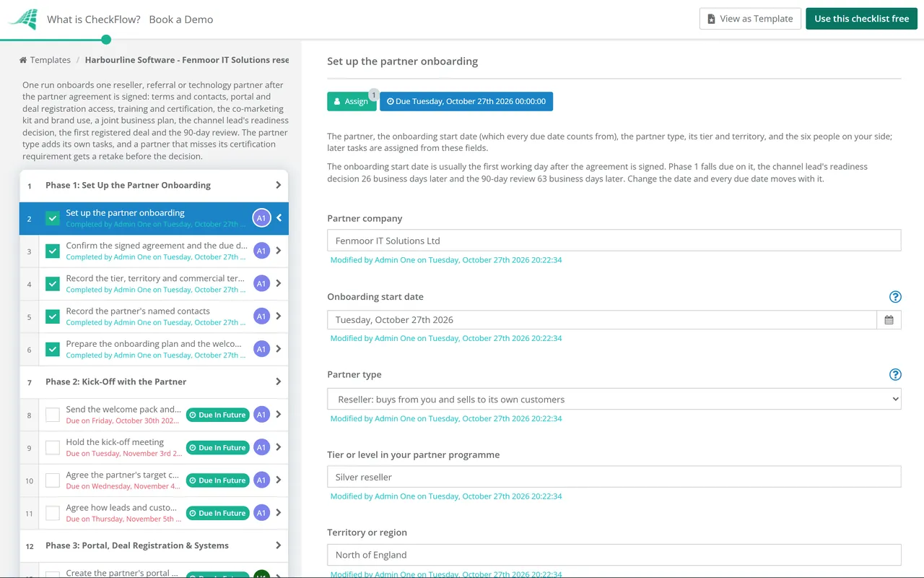
Task: Click A1 avatar on Send the welcome pack task
Action: pos(261,415)
